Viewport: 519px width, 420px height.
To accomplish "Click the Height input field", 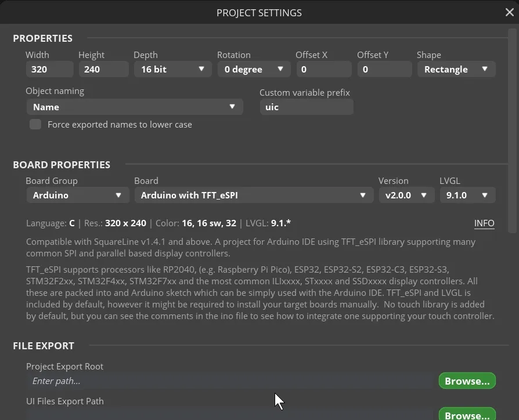I will click(x=103, y=70).
